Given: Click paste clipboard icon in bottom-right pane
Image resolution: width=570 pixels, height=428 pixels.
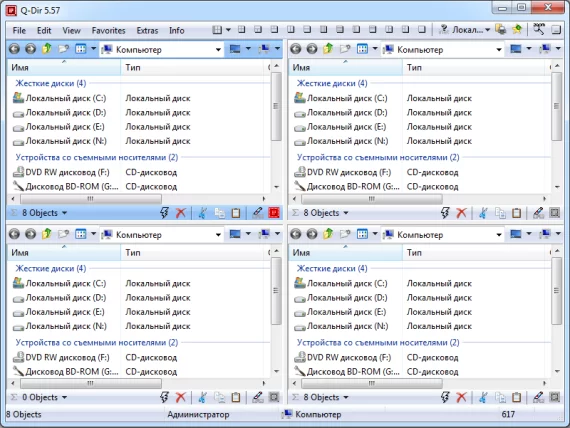Looking at the screenshot, I should click(x=517, y=397).
